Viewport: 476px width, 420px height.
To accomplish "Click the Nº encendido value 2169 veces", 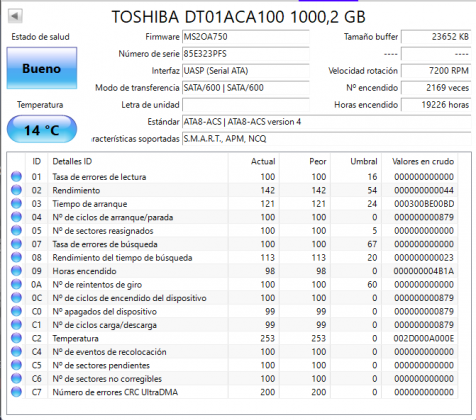I will click(436, 88).
